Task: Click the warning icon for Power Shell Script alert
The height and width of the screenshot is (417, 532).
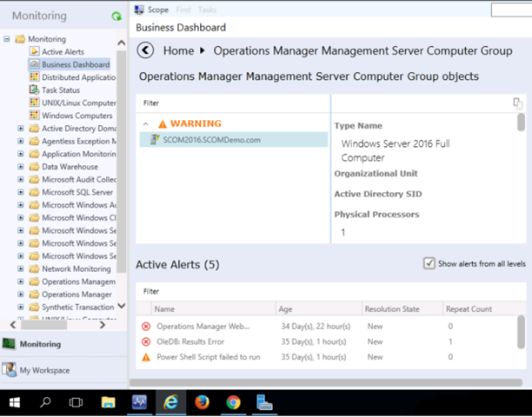Action: 146,357
